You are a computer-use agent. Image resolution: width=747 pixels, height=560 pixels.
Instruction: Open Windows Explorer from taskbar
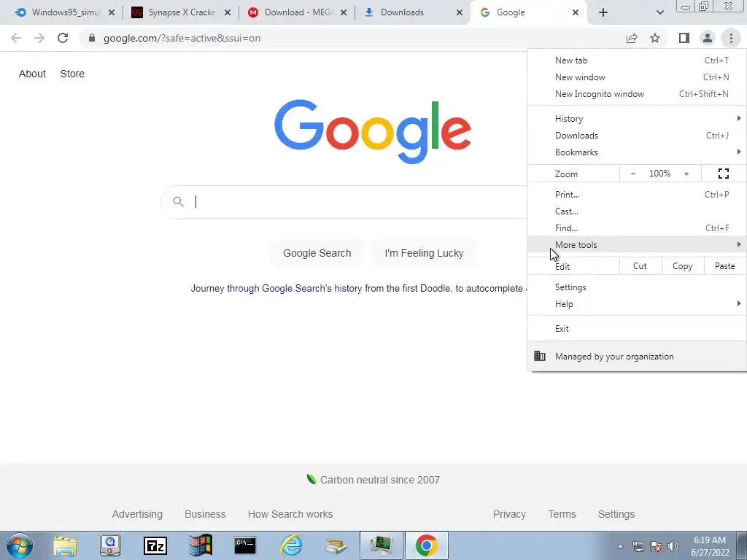point(65,545)
